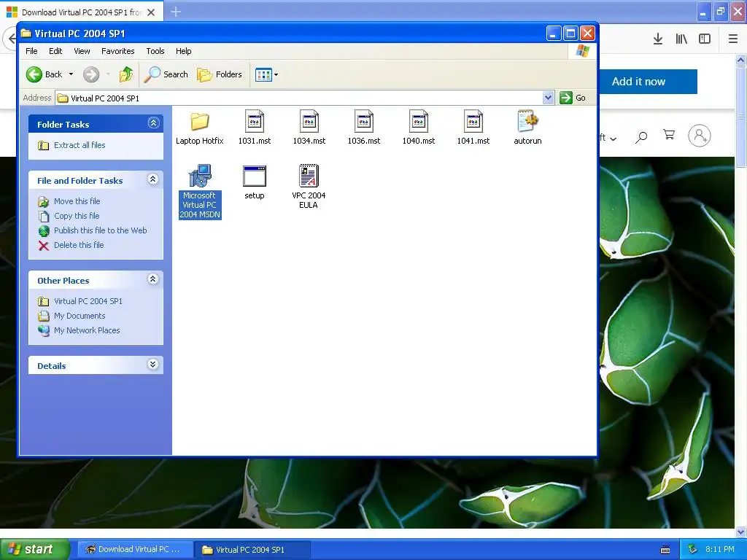
Task: Click Copy this file link
Action: coord(77,216)
